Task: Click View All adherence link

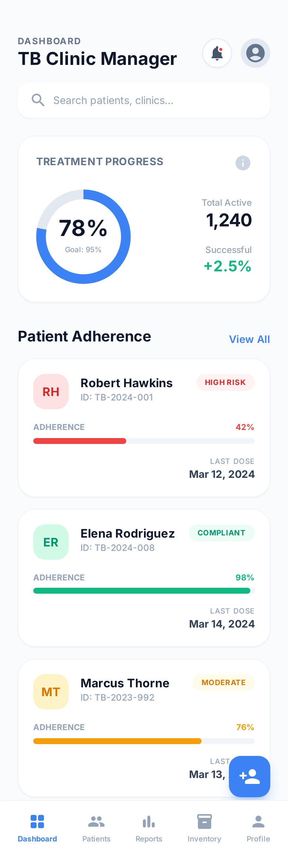Action: click(x=250, y=339)
